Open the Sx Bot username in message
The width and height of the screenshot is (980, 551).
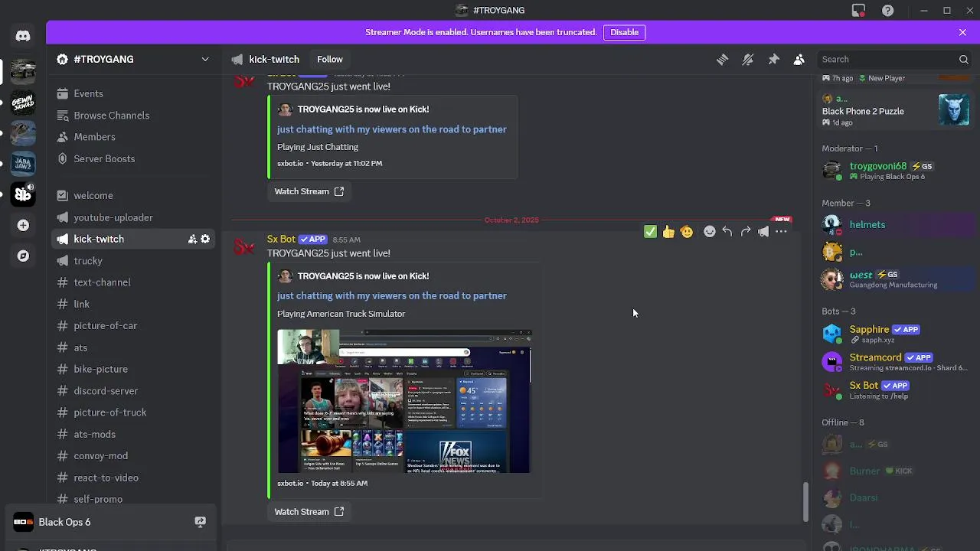click(281, 239)
